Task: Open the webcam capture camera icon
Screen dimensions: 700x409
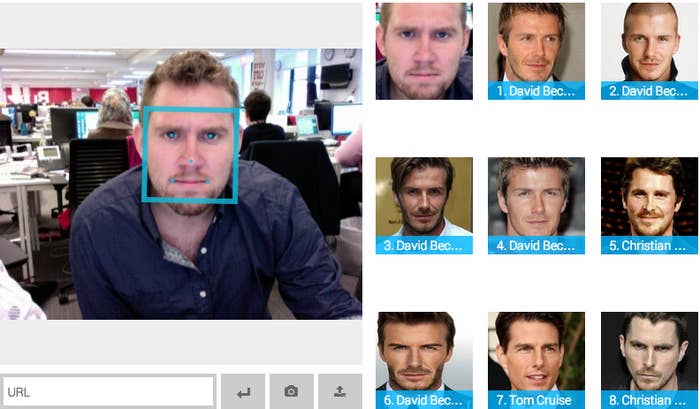Action: (x=292, y=392)
